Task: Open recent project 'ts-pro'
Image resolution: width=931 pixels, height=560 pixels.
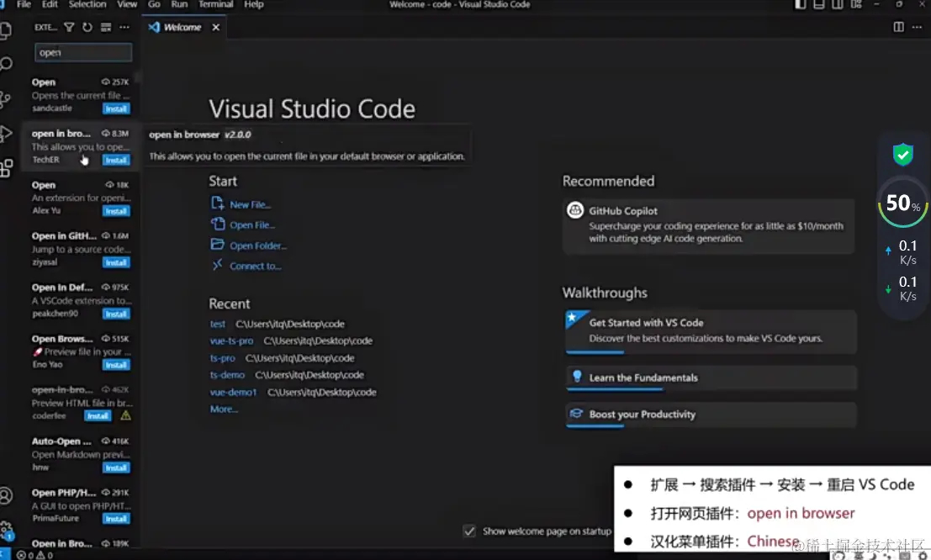Action: (223, 358)
